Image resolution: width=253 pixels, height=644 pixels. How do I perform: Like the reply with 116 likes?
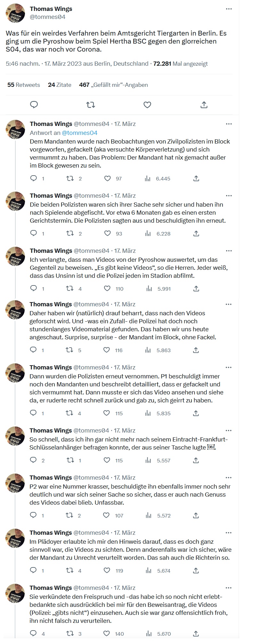click(107, 350)
